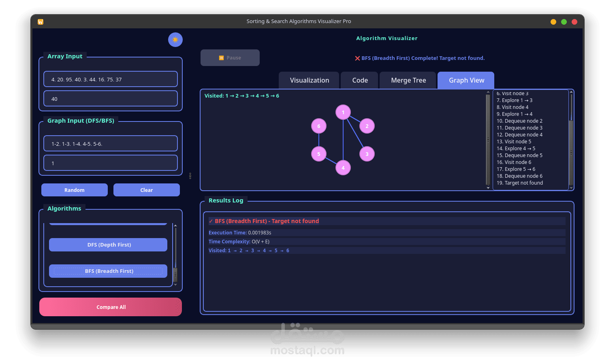This screenshot has height=364, width=615.
Task: Click the steps list scrollbar thumb
Action: [571, 153]
